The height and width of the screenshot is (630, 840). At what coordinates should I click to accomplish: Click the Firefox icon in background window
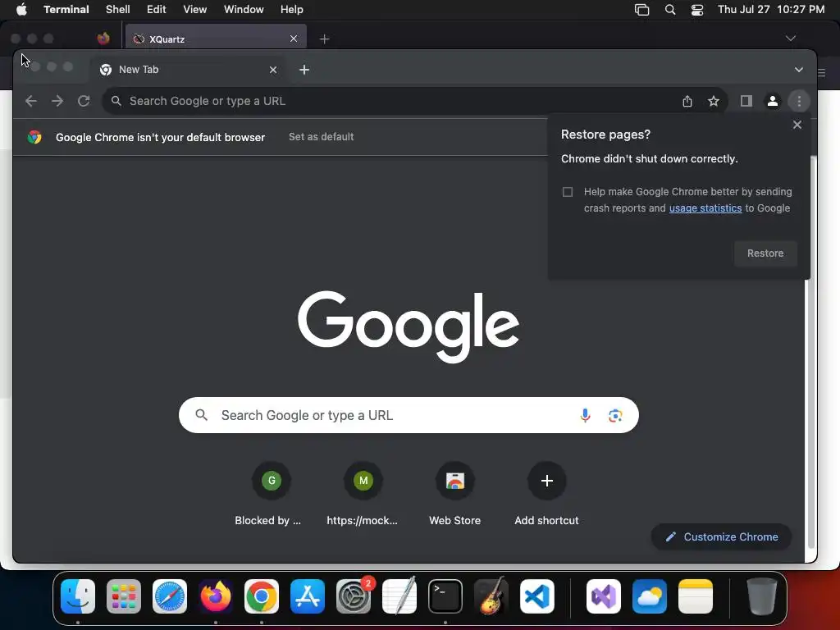(x=103, y=39)
